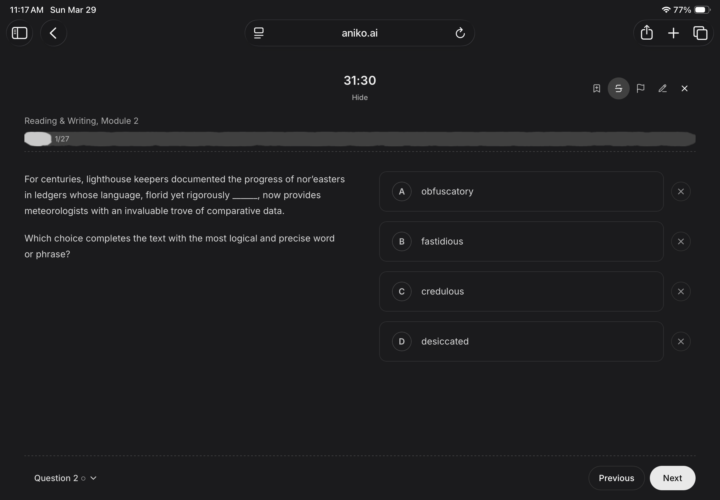Viewport: 720px width, 500px height.
Task: Click the 1/27 progress bar
Action: [360, 139]
